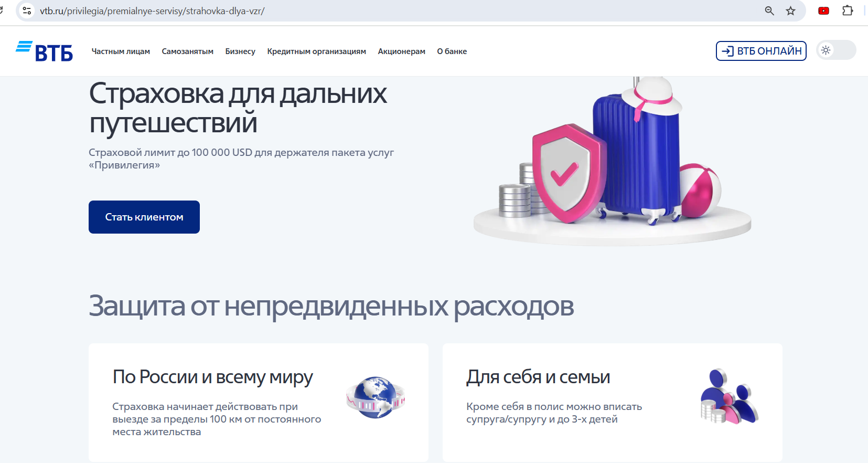Open the site information icon in address bar

[x=27, y=10]
